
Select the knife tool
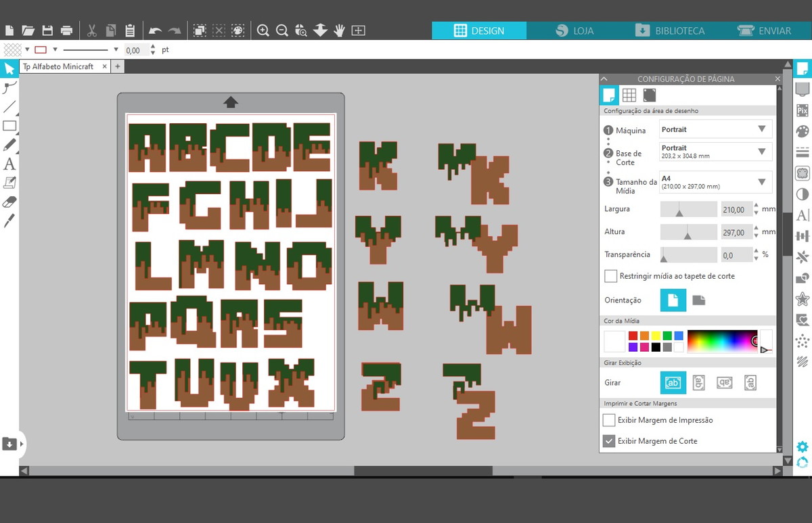coord(9,221)
